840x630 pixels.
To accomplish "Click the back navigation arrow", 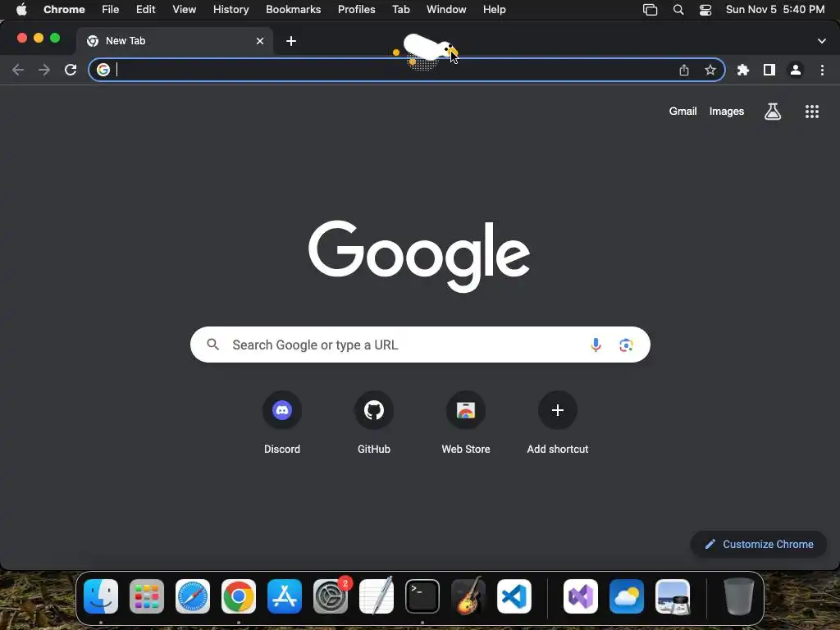I will tap(18, 70).
